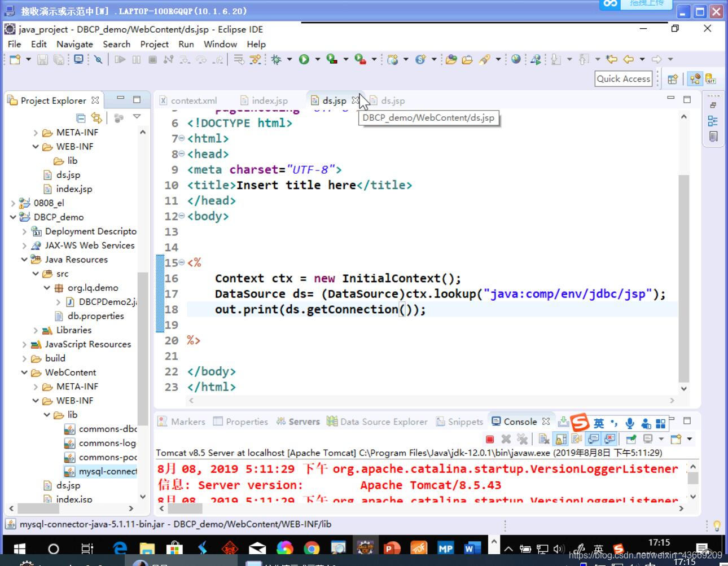The width and height of the screenshot is (728, 566).
Task: Switch to the context.xml editor tab
Action: coord(189,100)
